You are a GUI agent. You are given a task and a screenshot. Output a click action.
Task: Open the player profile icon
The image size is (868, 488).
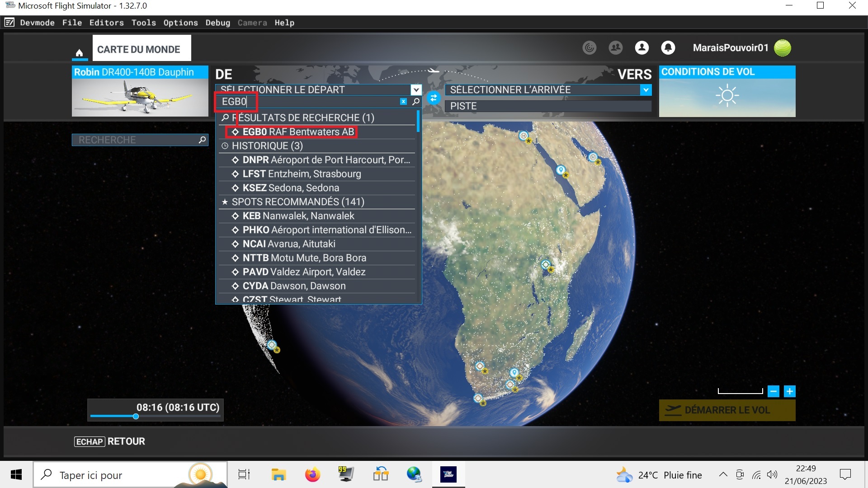(x=642, y=47)
